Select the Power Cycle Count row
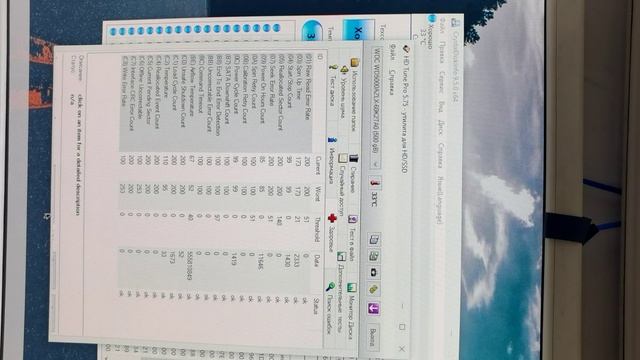 236,180
